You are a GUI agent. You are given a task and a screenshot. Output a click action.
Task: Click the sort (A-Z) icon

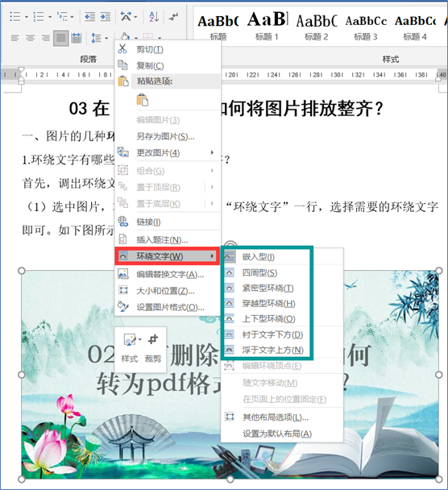(154, 16)
